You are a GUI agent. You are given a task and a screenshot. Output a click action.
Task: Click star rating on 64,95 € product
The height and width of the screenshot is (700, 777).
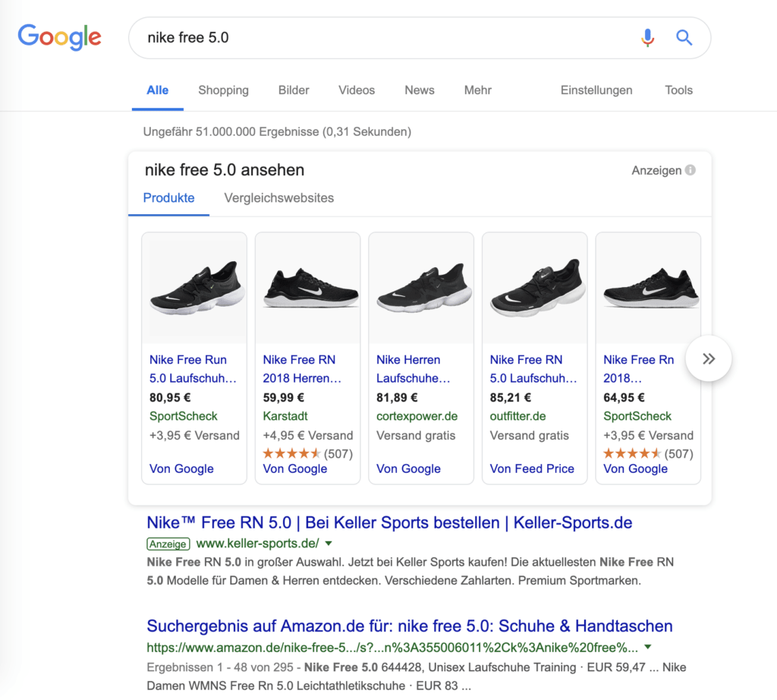tap(632, 453)
